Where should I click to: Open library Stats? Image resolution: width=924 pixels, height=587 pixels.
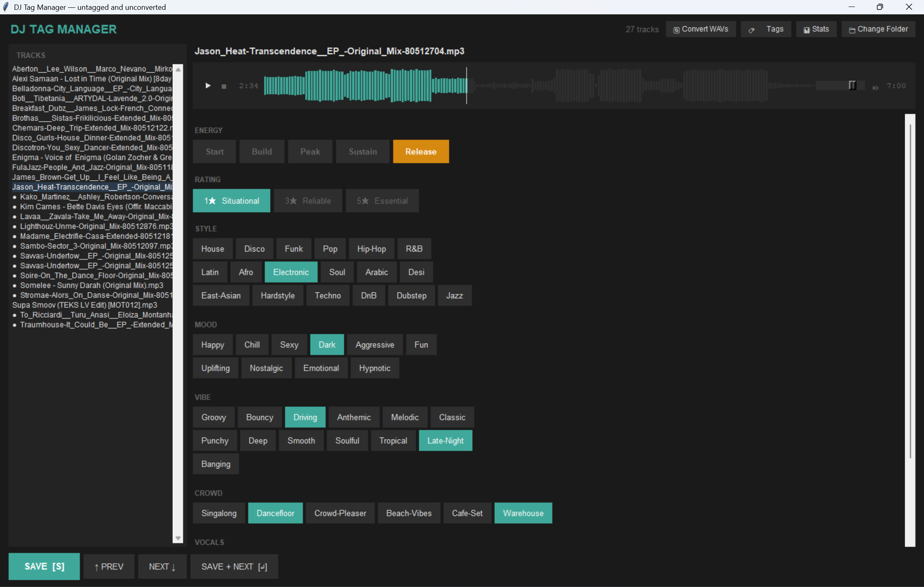click(x=816, y=29)
